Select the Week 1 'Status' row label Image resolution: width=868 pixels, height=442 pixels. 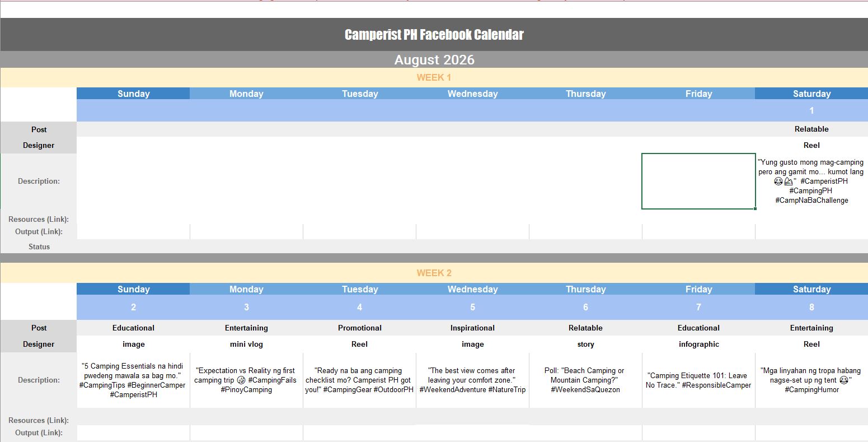pos(39,246)
